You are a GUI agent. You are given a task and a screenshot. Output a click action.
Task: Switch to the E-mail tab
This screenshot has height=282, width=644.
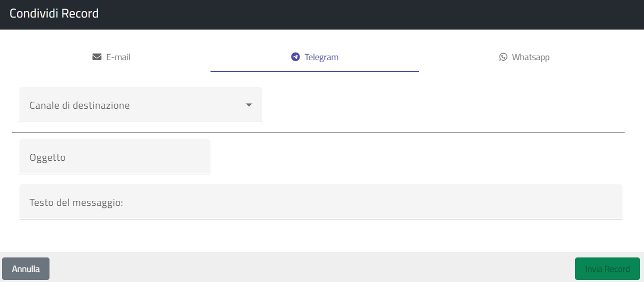point(118,57)
